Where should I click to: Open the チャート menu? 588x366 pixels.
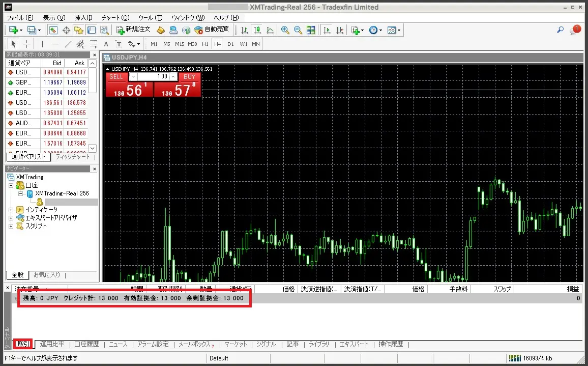[115, 18]
